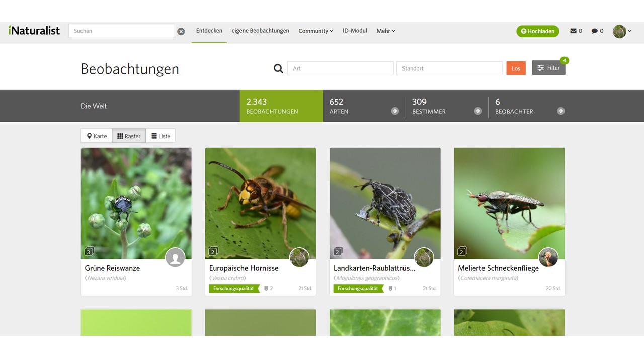This screenshot has width=644, height=362.
Task: Focus the Standort location field
Action: click(x=449, y=68)
